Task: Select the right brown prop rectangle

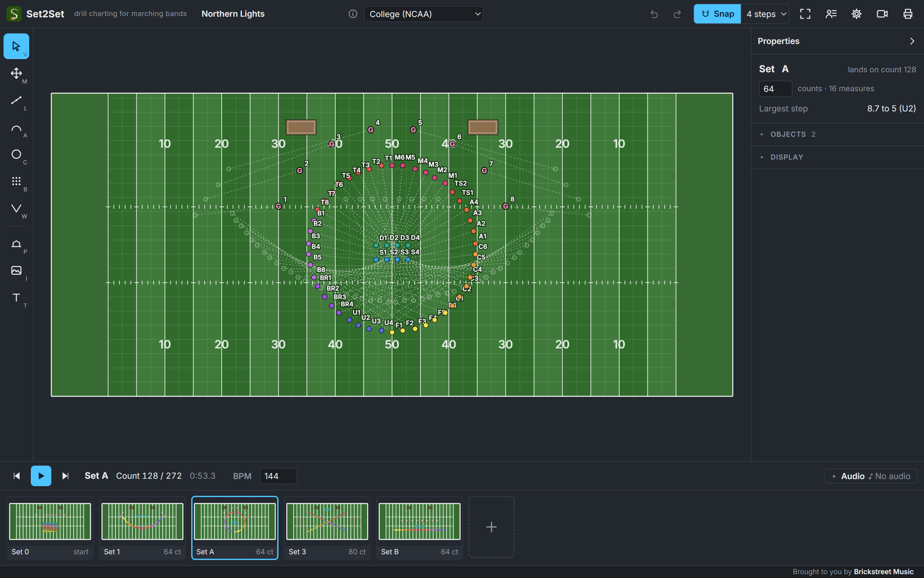Action: [483, 127]
